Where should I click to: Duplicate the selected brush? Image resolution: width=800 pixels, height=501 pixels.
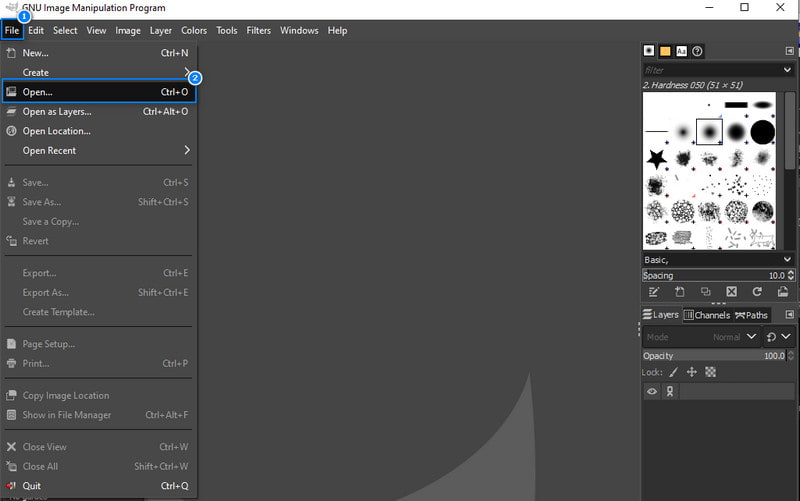point(706,292)
